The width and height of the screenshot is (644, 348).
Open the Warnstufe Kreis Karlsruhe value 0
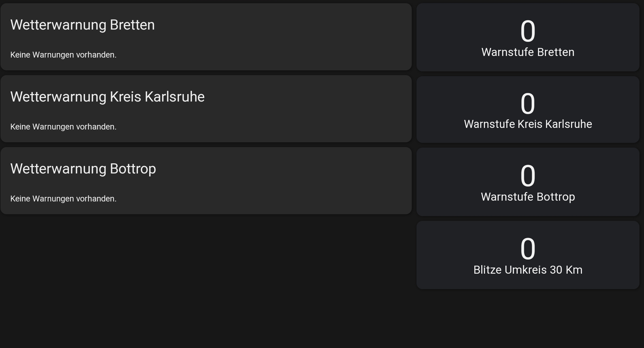(528, 104)
